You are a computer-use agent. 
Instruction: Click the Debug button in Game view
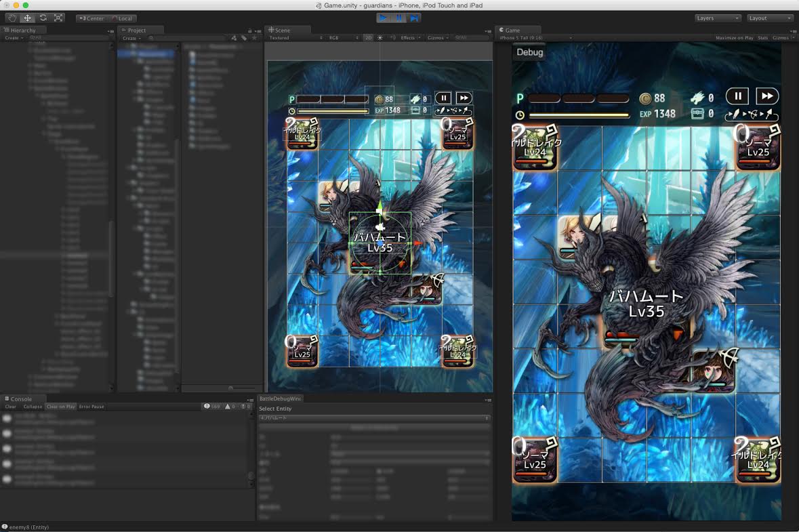(x=529, y=52)
